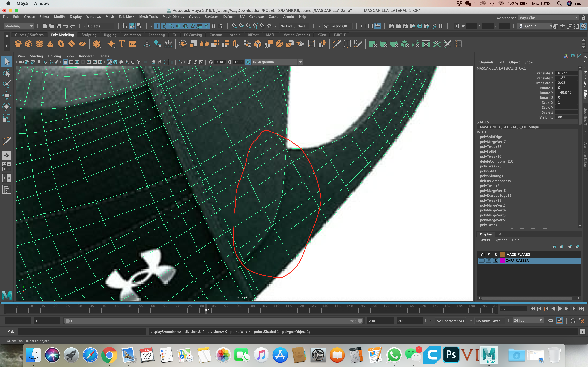Click the save scene icon
588x367 pixels.
tap(58, 26)
